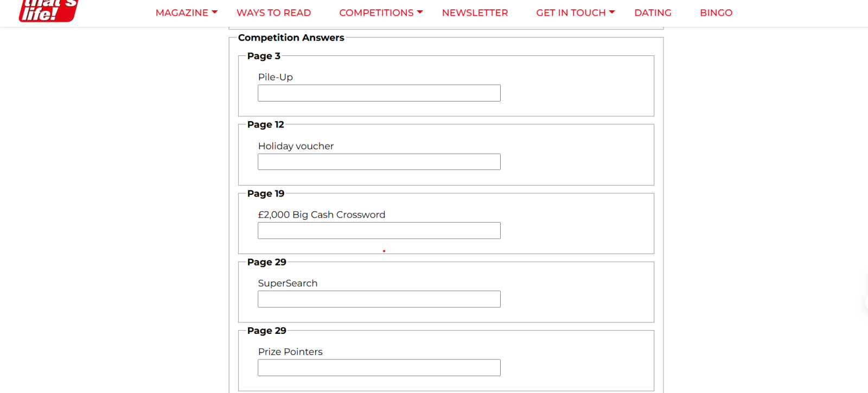
Task: Click the Prize Pointers label text
Action: (x=290, y=352)
